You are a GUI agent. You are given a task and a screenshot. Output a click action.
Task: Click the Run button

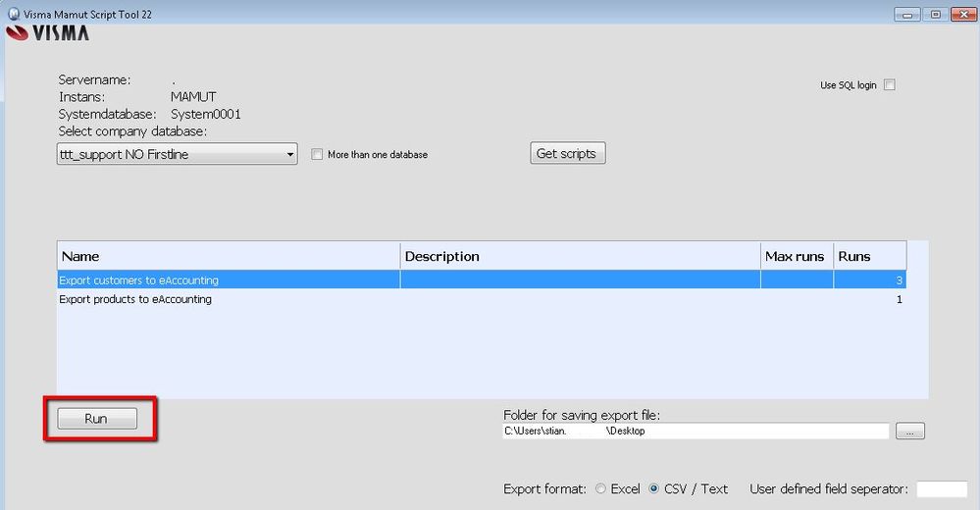point(97,418)
